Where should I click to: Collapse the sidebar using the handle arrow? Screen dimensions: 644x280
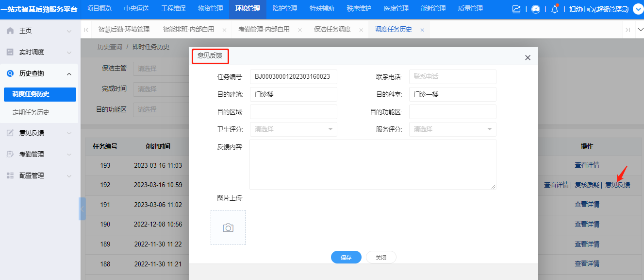[83, 209]
